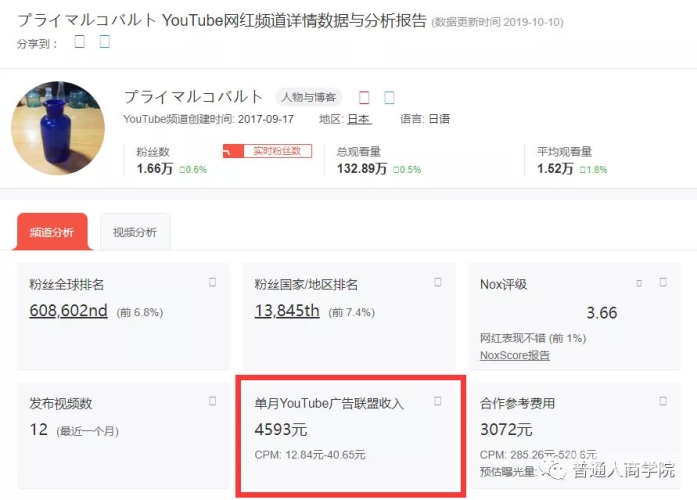Click the 数据更新时间 2019-10-10 note
Screen dimensions: 697x500
(497, 22)
